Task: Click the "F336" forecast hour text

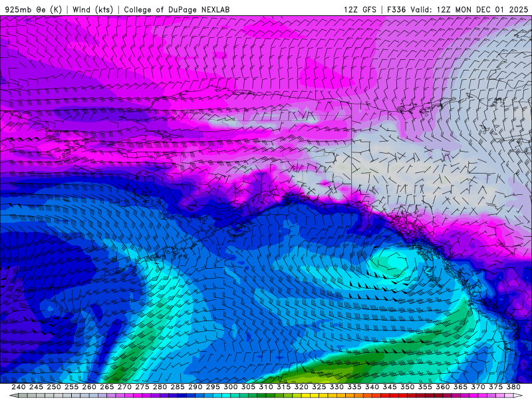Action: pyautogui.click(x=396, y=9)
